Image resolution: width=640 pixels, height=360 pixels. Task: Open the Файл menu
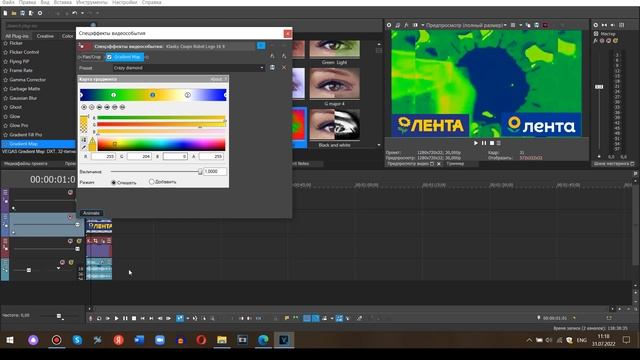(8, 2)
